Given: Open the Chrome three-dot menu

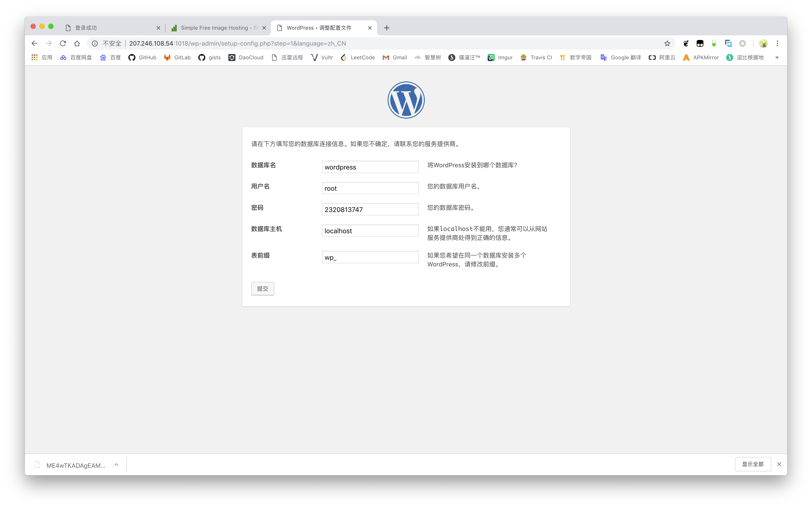Looking at the screenshot, I should 777,43.
